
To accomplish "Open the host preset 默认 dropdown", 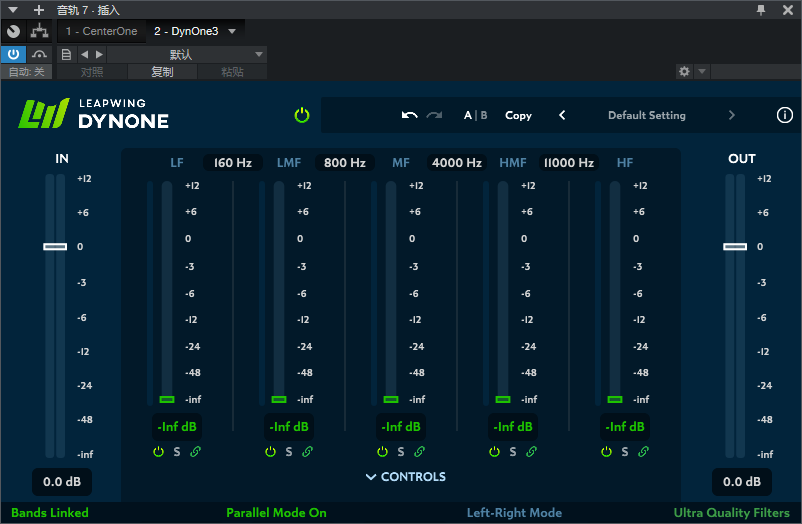I will (187, 54).
